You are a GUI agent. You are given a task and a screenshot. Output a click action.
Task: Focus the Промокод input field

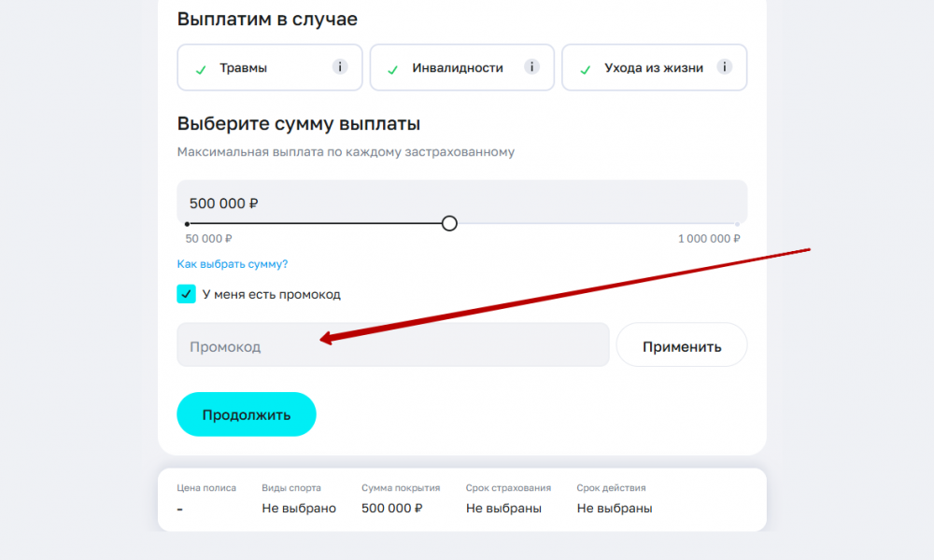(392, 345)
